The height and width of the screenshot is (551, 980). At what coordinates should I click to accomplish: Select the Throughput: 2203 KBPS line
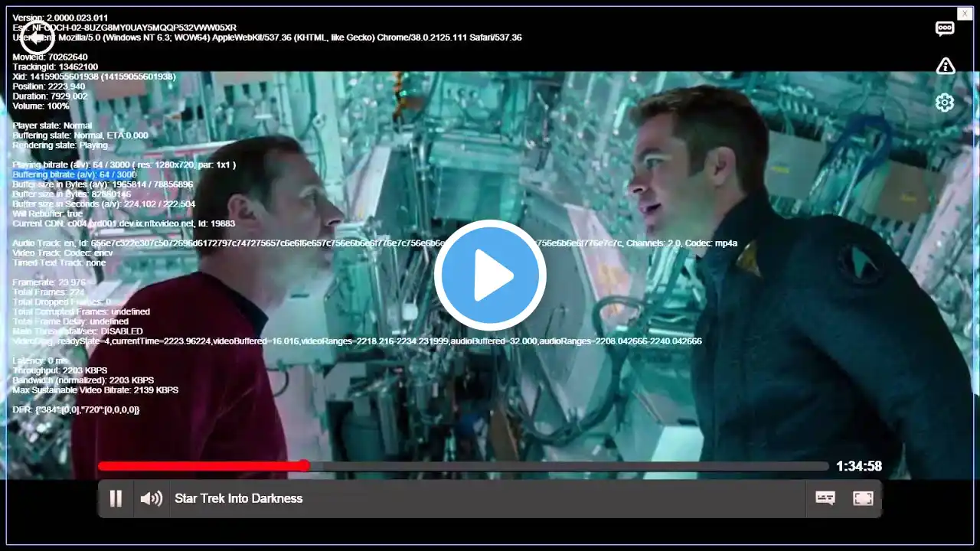[60, 370]
